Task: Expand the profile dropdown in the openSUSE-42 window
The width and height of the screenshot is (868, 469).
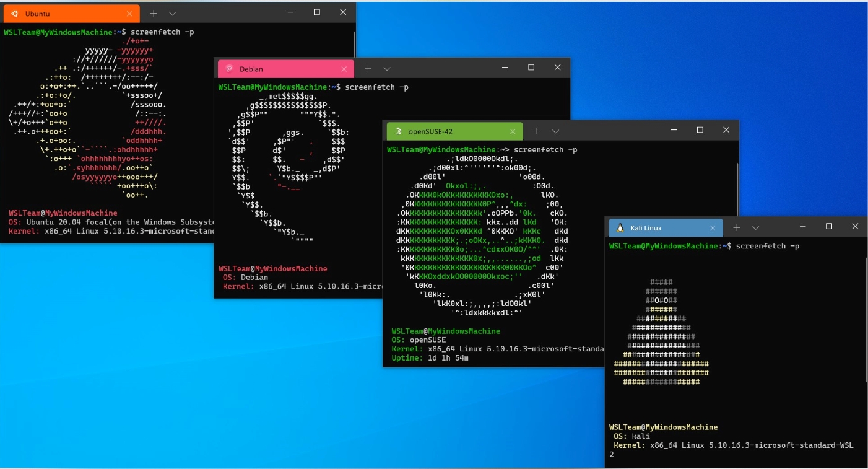Action: point(555,131)
